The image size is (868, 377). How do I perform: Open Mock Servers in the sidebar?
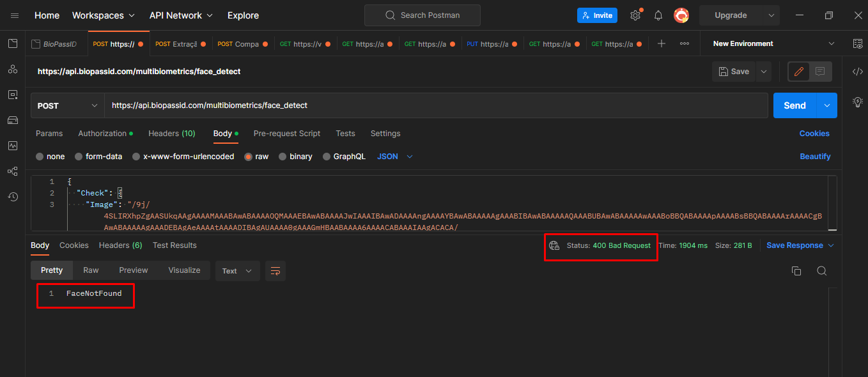click(x=13, y=120)
